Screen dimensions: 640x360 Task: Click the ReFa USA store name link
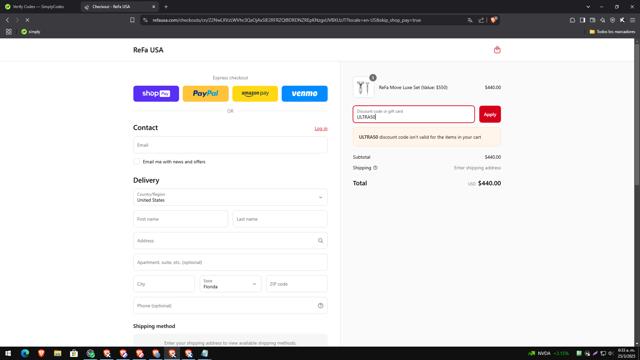[x=148, y=50]
